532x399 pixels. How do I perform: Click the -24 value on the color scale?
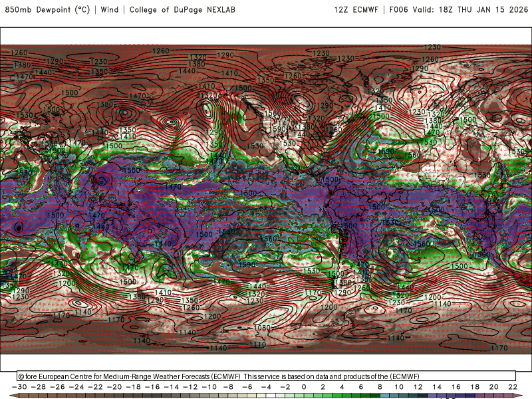76,387
